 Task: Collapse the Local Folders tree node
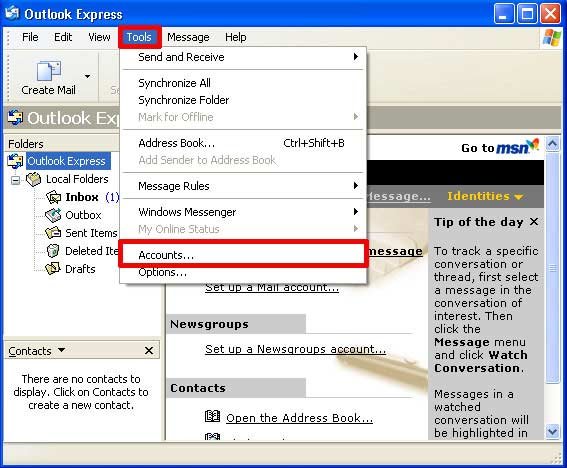(16, 180)
